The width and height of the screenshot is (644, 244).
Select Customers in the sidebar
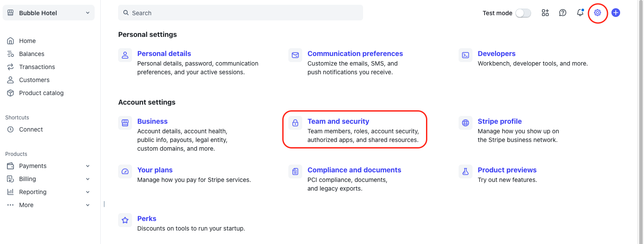tap(34, 80)
